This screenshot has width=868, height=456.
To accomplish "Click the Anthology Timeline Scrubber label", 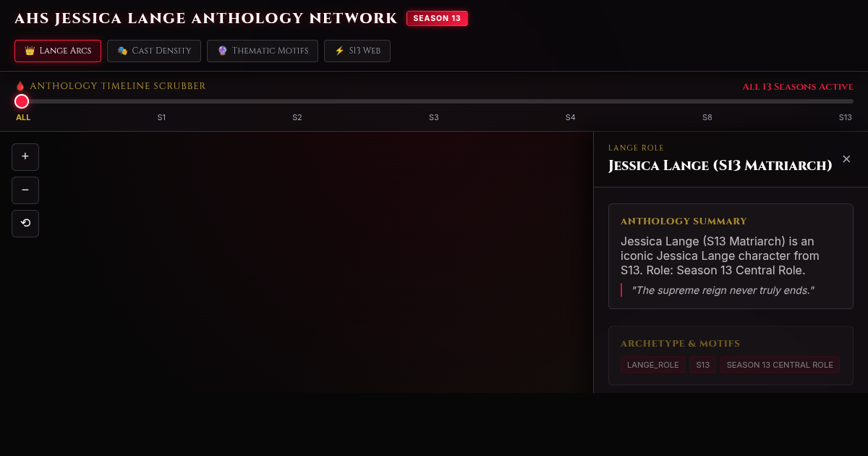I will point(118,86).
